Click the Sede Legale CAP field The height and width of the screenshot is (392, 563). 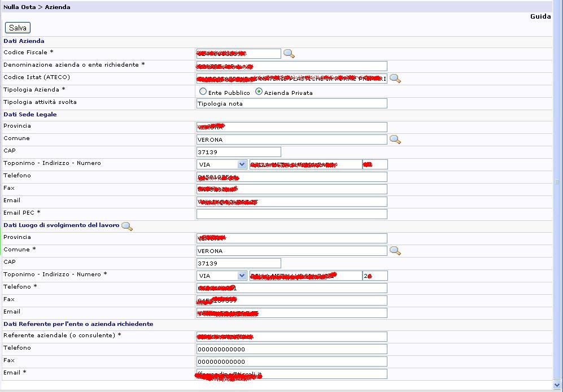point(238,152)
